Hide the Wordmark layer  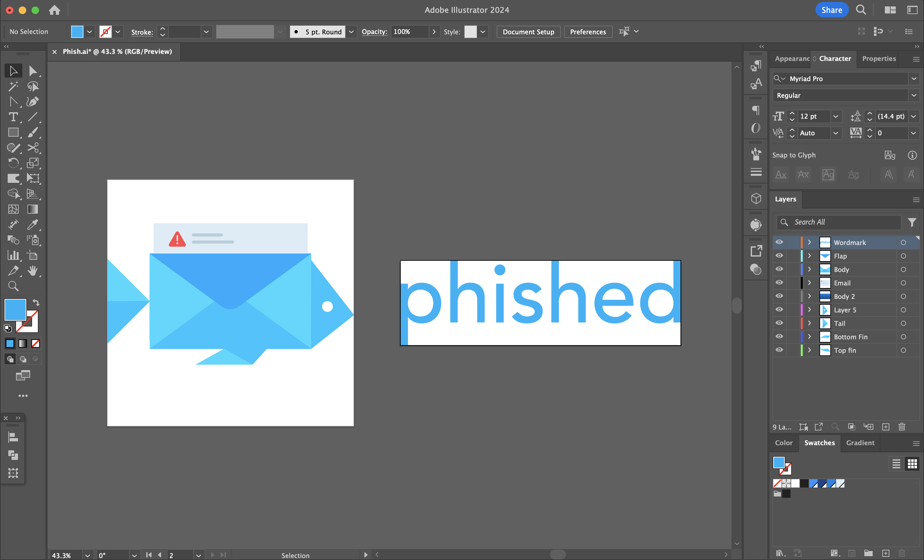click(x=779, y=242)
